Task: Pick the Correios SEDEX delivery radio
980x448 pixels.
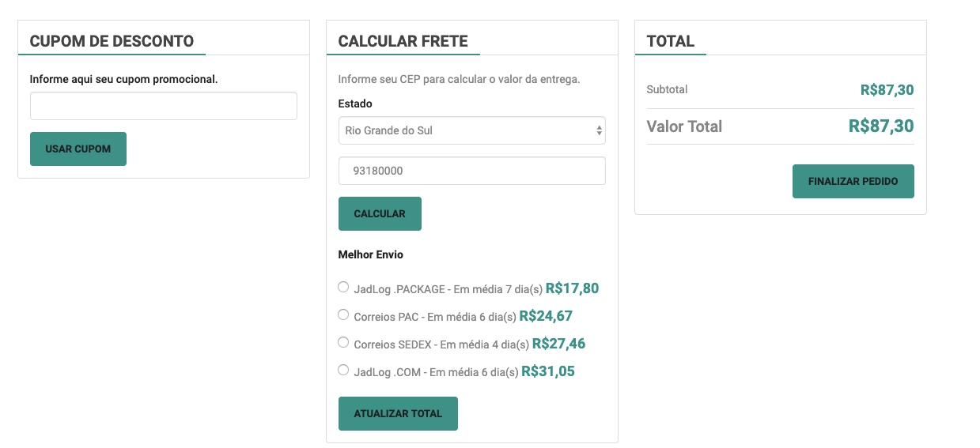Action: (x=343, y=343)
